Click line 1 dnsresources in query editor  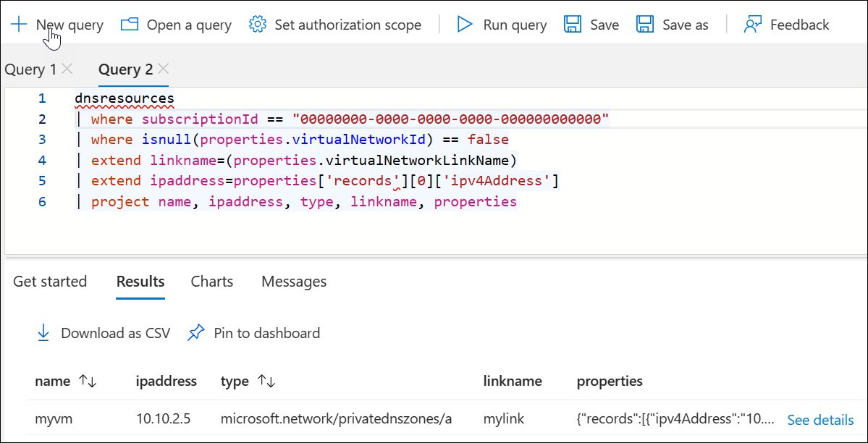click(125, 98)
